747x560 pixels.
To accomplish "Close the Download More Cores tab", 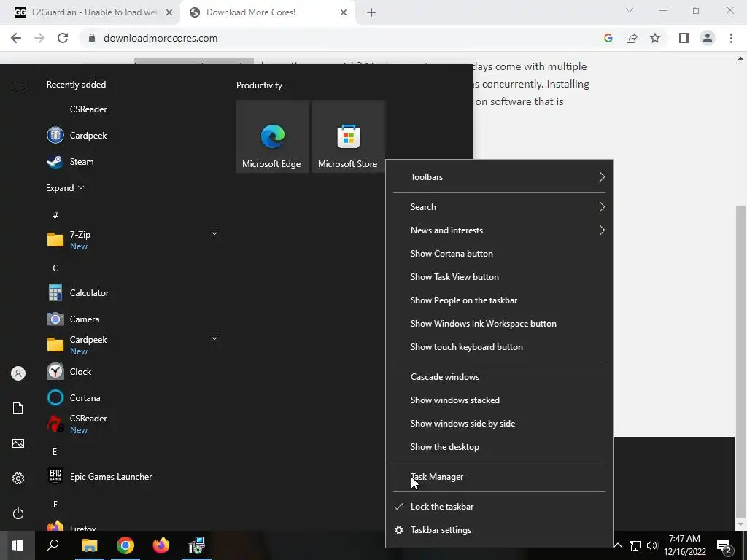I will 344,12.
